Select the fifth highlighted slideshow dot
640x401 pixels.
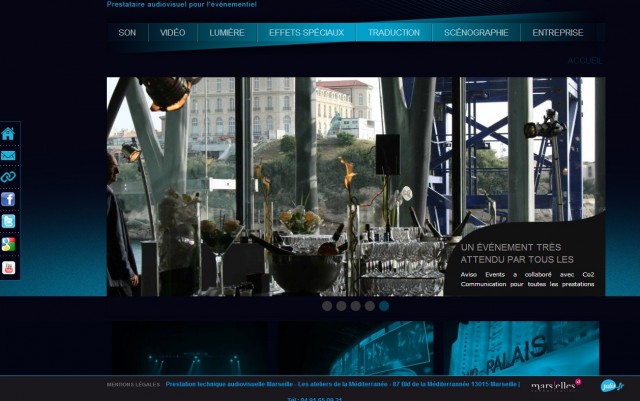pos(384,306)
